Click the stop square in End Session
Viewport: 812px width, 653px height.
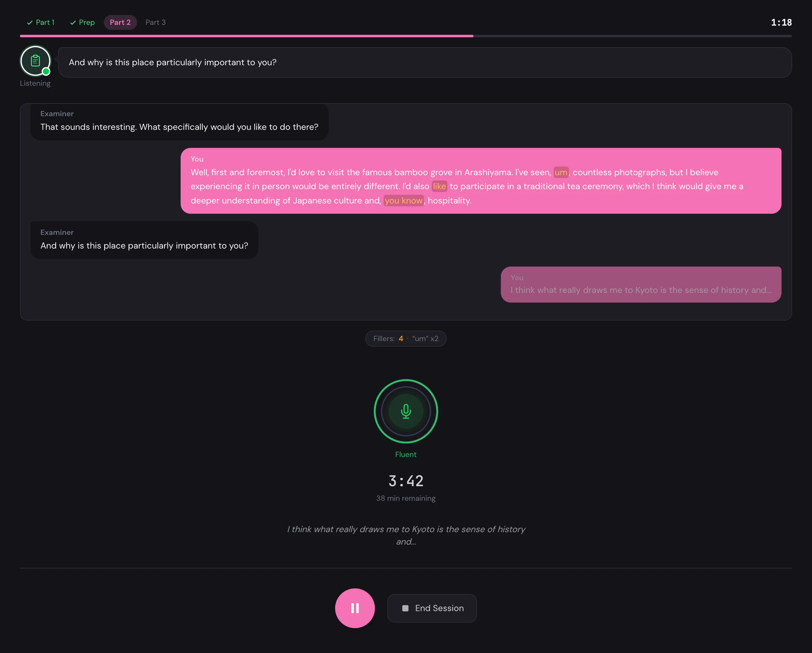pyautogui.click(x=405, y=608)
